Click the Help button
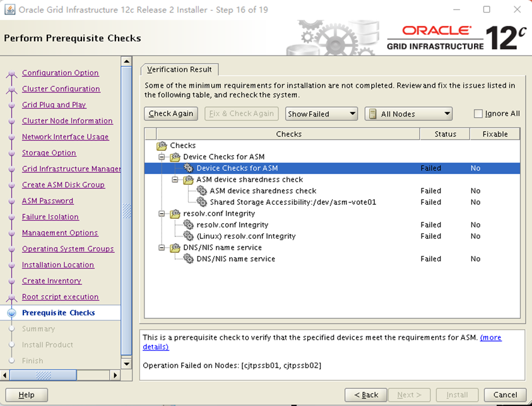The height and width of the screenshot is (406, 532). coord(27,395)
